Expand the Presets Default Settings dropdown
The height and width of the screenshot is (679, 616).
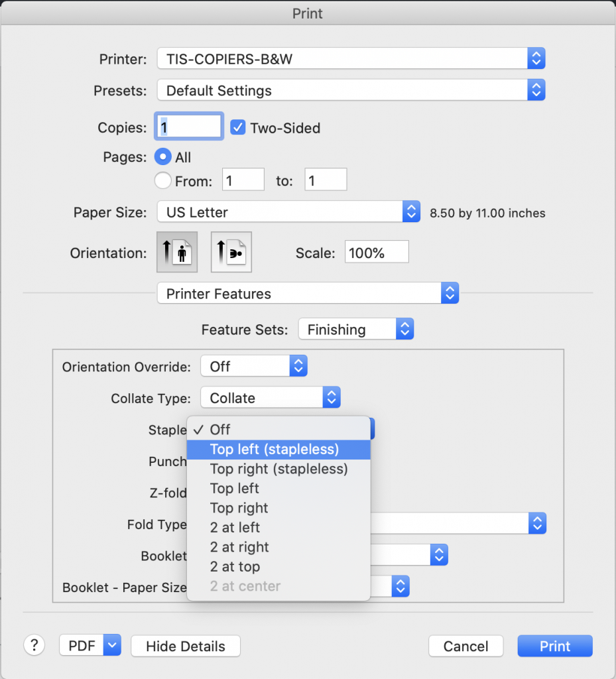pos(351,90)
